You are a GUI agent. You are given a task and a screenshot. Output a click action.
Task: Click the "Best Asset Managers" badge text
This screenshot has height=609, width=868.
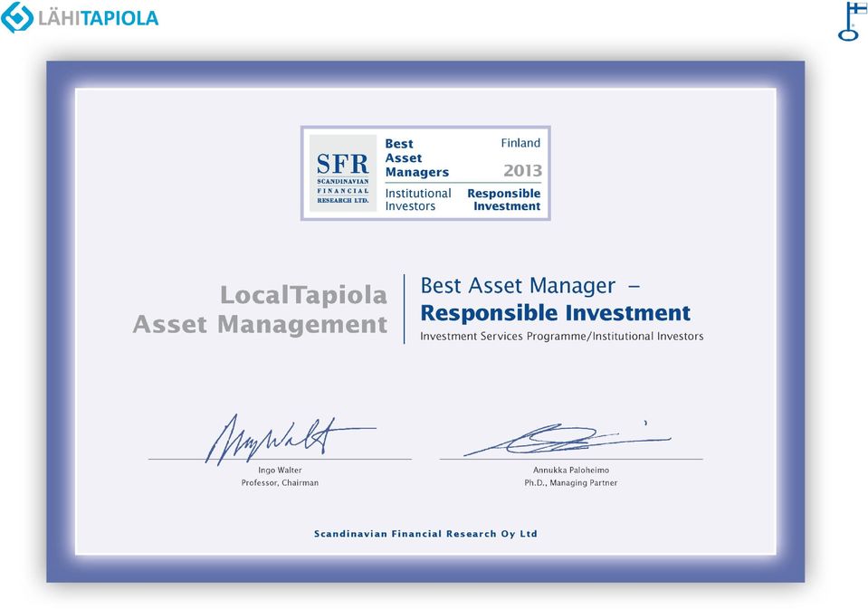coord(417,157)
